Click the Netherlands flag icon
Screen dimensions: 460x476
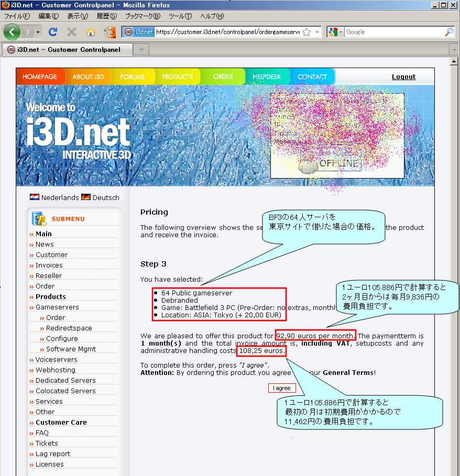click(34, 197)
